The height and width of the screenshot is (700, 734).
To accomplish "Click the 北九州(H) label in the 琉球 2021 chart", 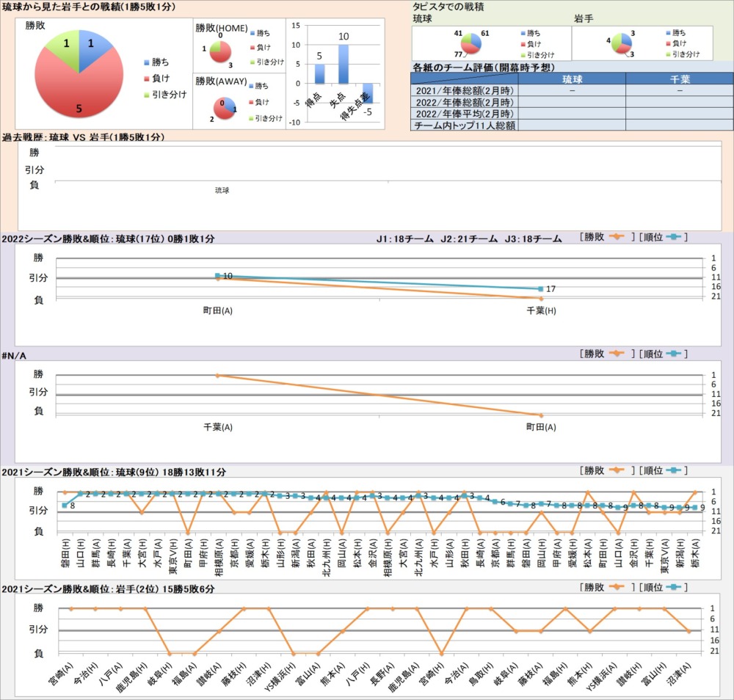I will 327,557.
